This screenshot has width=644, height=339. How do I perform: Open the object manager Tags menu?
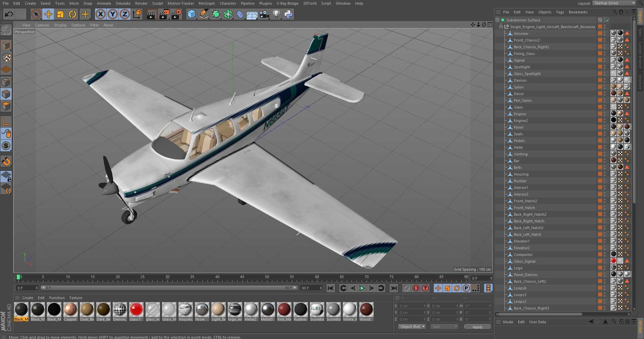[560, 12]
